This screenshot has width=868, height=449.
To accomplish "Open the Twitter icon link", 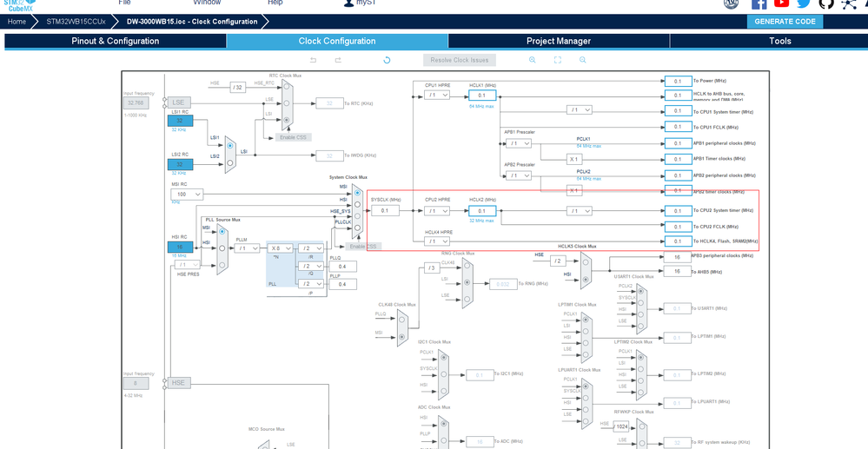I will click(804, 3).
